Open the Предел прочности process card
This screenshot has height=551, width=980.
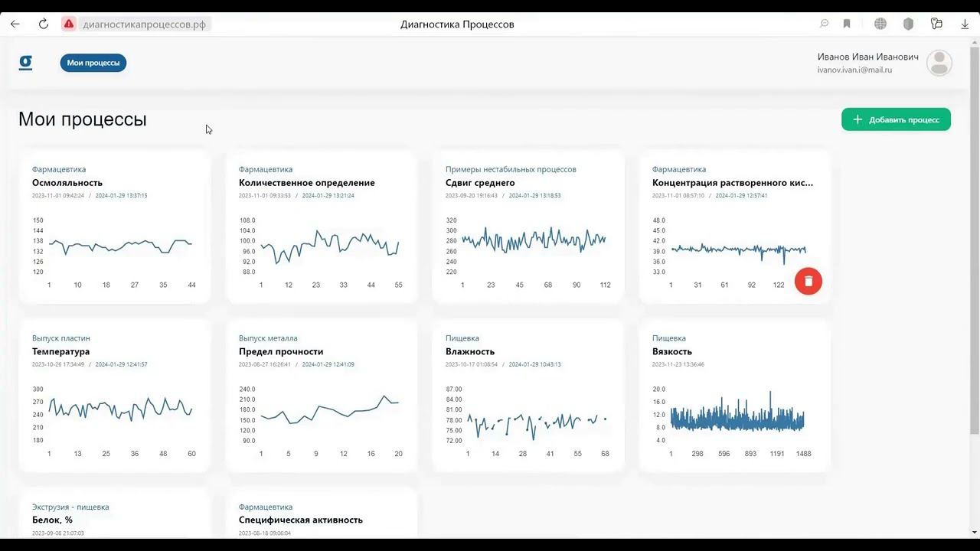322,396
